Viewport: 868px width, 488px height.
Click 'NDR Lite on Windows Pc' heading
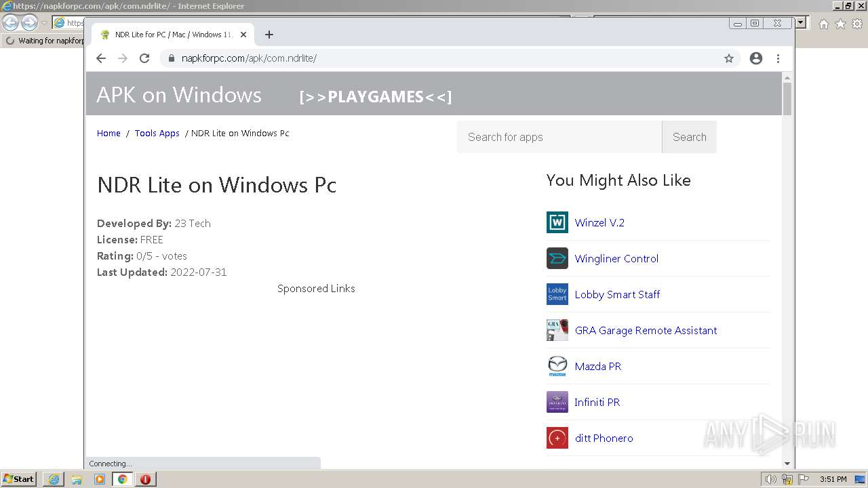pyautogui.click(x=217, y=185)
